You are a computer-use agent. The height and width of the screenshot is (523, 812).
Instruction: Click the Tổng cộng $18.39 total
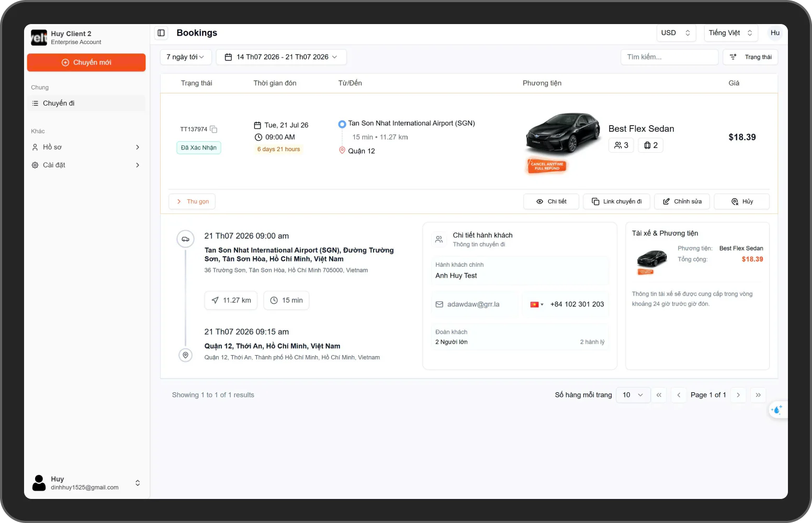[752, 259]
